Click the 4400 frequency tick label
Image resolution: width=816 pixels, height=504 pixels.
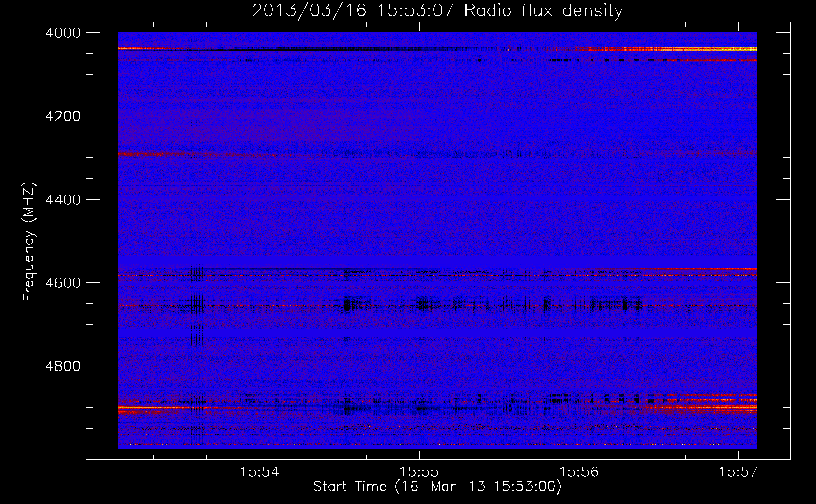(x=63, y=200)
